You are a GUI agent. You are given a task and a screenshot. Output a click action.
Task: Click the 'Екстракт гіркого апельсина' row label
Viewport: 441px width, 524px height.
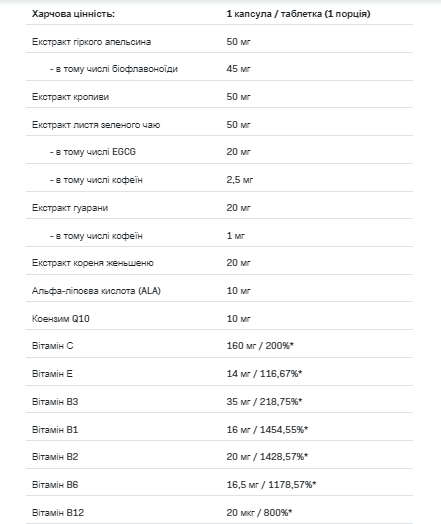[92, 42]
